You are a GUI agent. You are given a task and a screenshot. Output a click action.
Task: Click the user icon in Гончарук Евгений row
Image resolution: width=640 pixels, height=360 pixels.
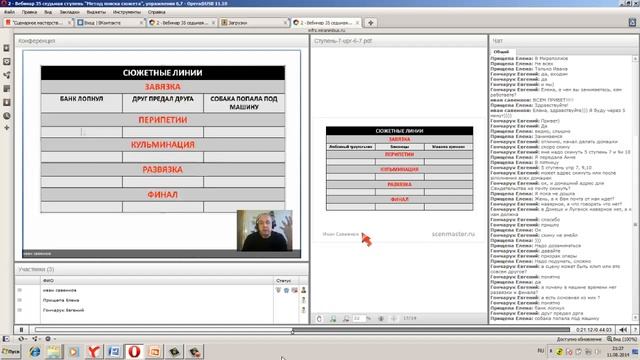pyautogui.click(x=304, y=310)
